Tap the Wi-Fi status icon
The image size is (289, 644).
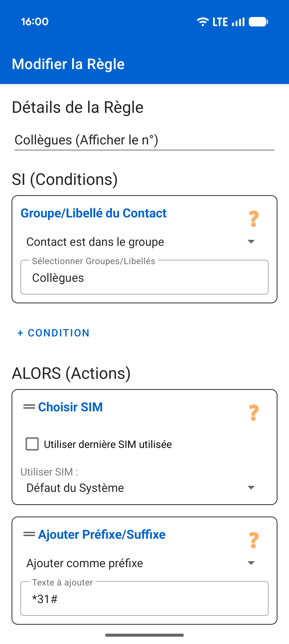203,22
